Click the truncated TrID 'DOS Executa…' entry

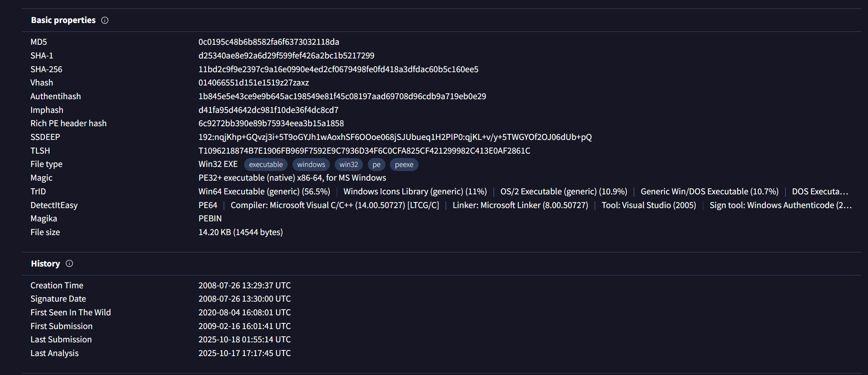(x=820, y=192)
